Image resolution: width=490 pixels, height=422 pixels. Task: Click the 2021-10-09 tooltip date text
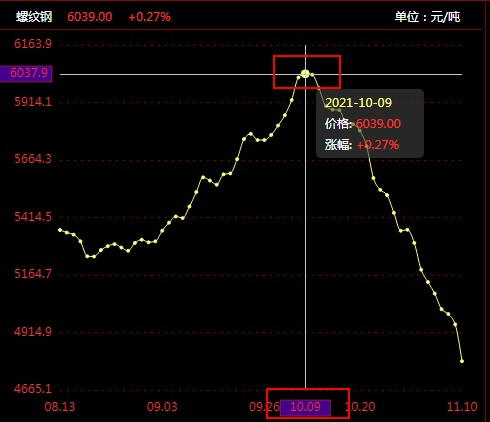(x=358, y=103)
